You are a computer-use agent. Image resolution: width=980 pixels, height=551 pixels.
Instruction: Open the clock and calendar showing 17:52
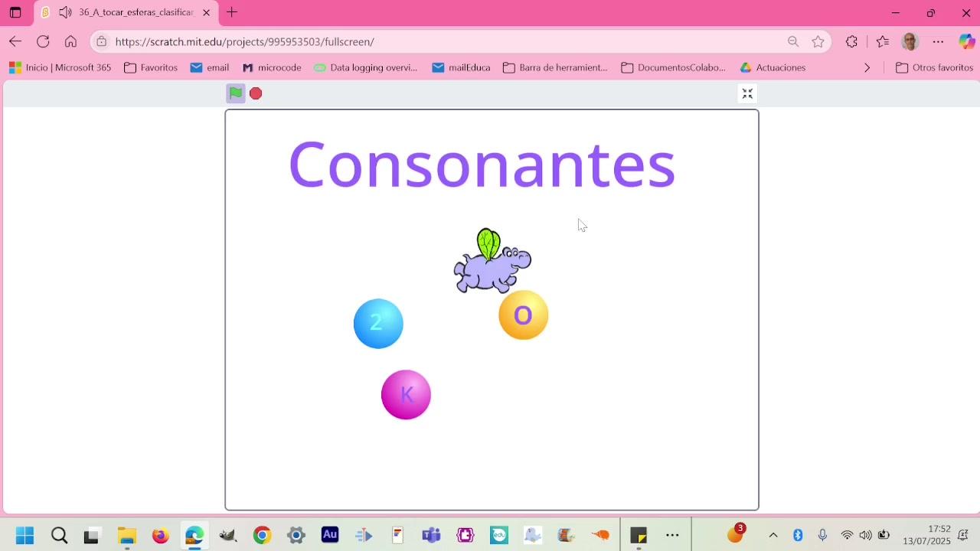click(x=927, y=535)
